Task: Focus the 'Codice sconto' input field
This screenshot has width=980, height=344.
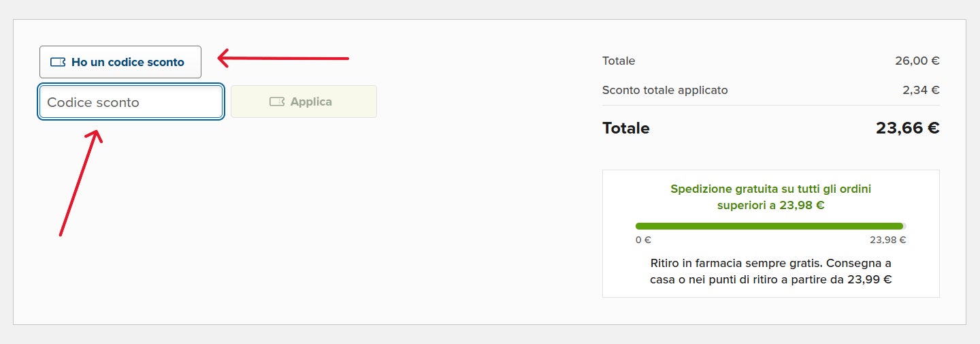Action: [x=131, y=102]
